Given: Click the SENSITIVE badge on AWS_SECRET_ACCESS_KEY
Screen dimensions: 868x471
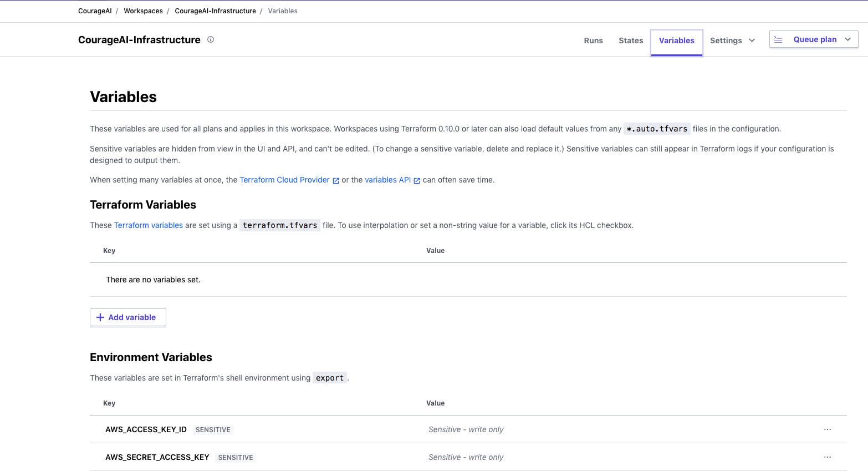Looking at the screenshot, I should (x=236, y=458).
